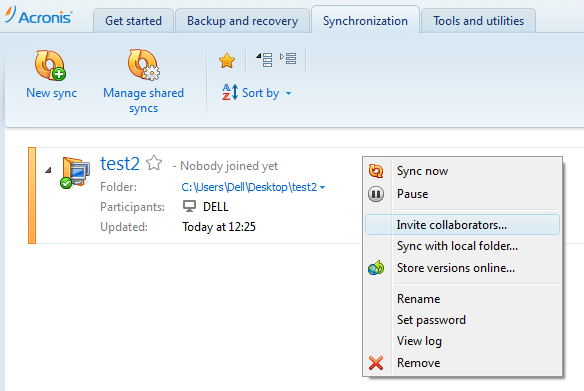Click the Acronis logo

coord(39,16)
